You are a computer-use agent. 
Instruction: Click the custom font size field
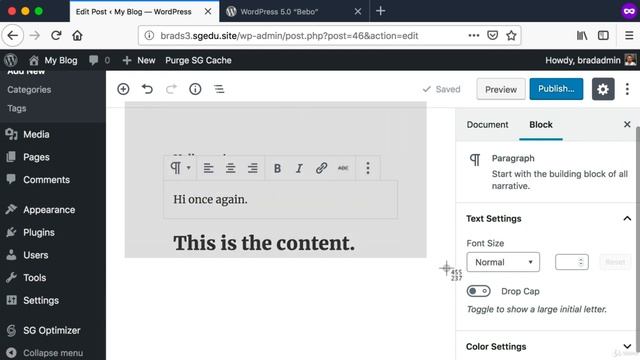click(x=572, y=262)
